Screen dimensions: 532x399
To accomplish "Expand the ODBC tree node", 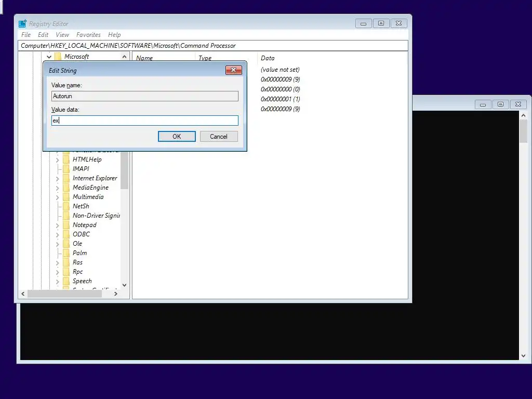I will [x=57, y=235].
